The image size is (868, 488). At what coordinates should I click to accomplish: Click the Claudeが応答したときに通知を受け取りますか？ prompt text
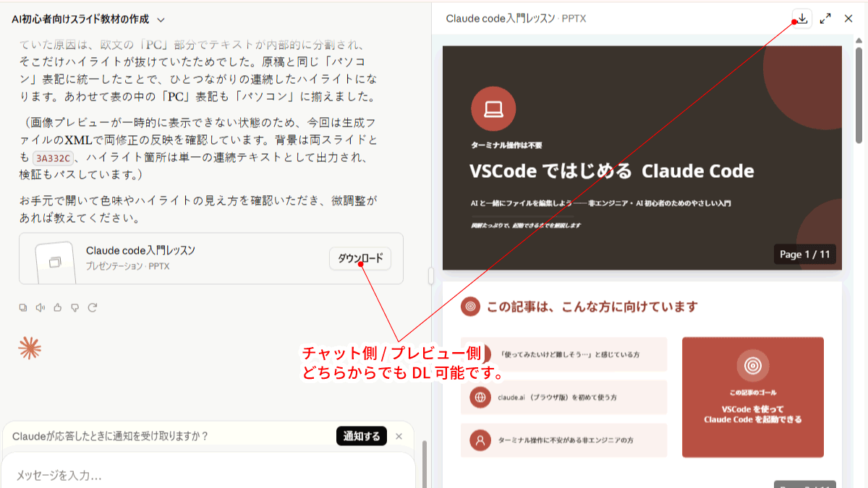tap(111, 436)
